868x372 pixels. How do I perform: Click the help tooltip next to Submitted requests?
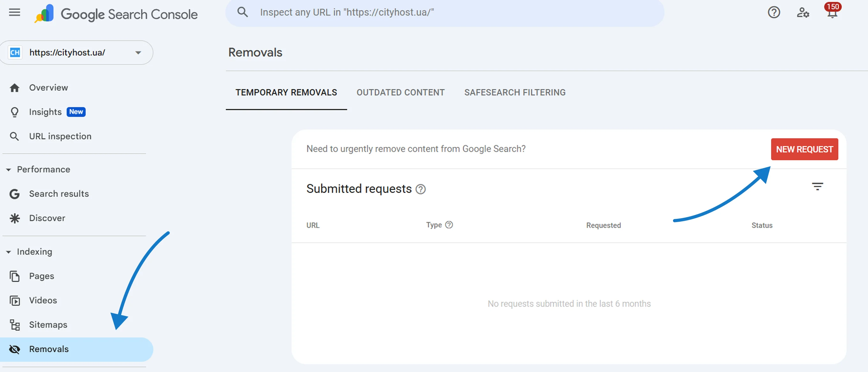click(421, 190)
